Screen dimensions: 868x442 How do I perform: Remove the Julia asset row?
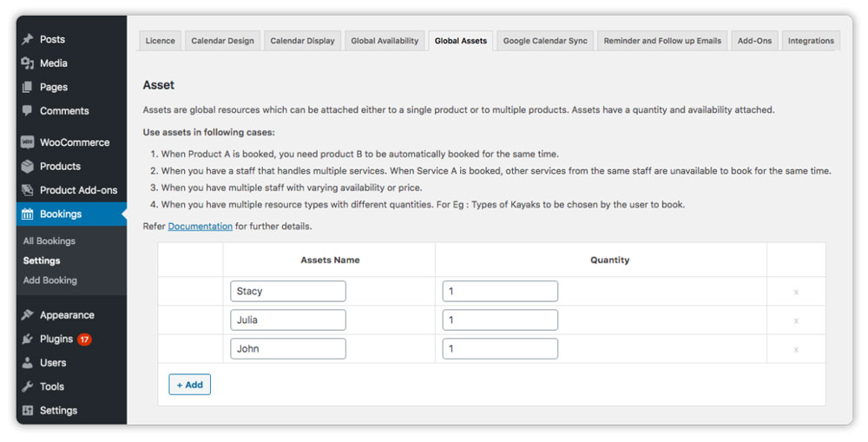tap(796, 320)
